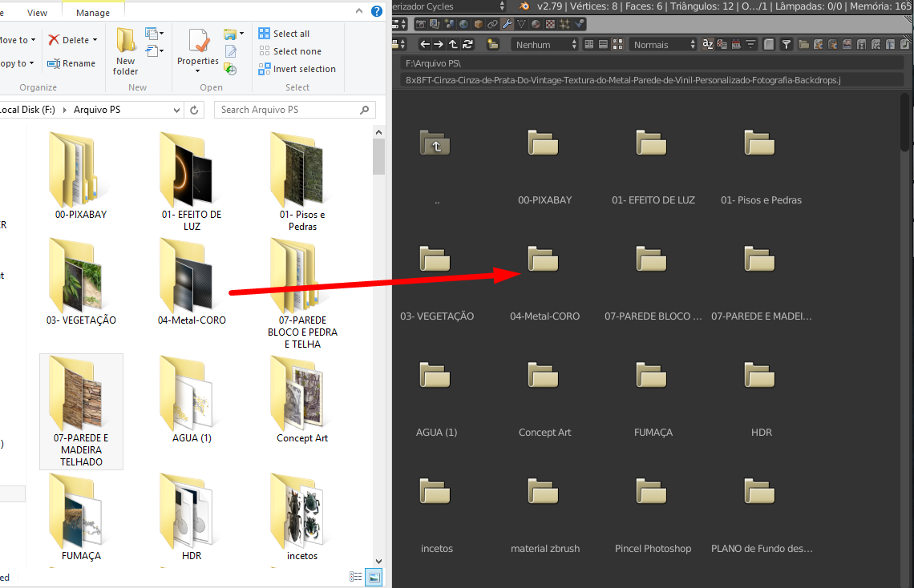
Task: Sort Blender files by extension
Action: (x=722, y=44)
